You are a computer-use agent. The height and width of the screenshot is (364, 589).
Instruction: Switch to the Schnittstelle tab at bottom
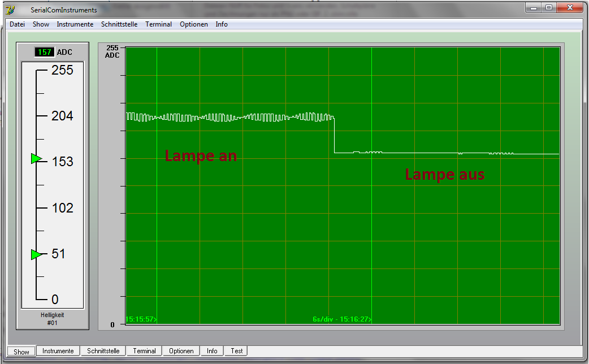click(103, 351)
